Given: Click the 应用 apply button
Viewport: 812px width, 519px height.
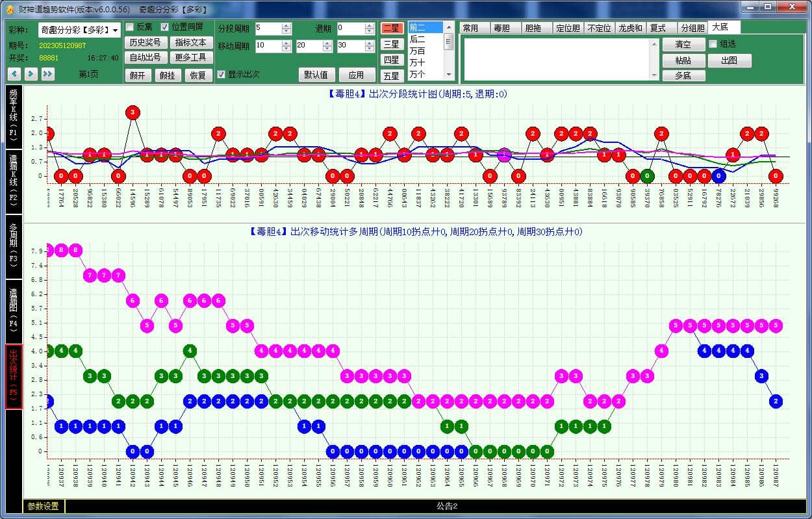Looking at the screenshot, I should point(356,75).
